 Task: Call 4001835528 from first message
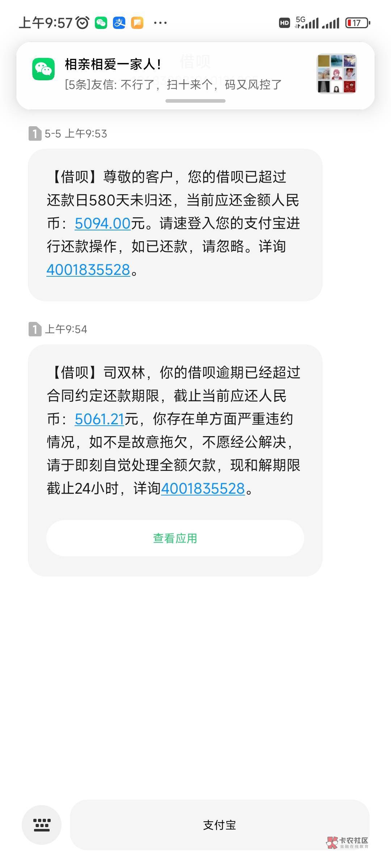tap(88, 270)
